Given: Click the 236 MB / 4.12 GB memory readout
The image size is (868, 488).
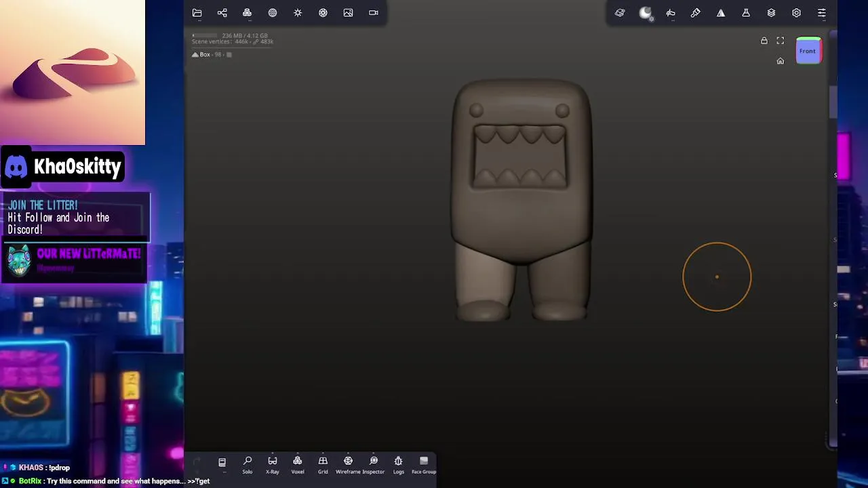Looking at the screenshot, I should pyautogui.click(x=245, y=35).
